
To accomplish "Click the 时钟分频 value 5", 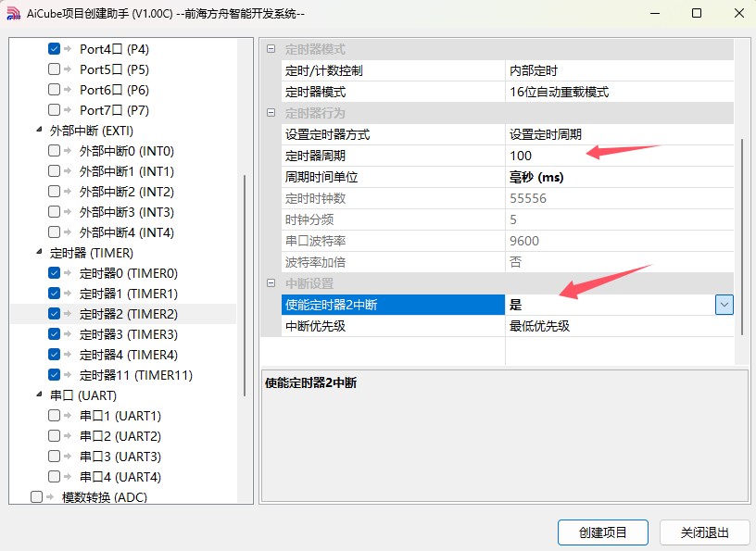I will coord(619,219).
